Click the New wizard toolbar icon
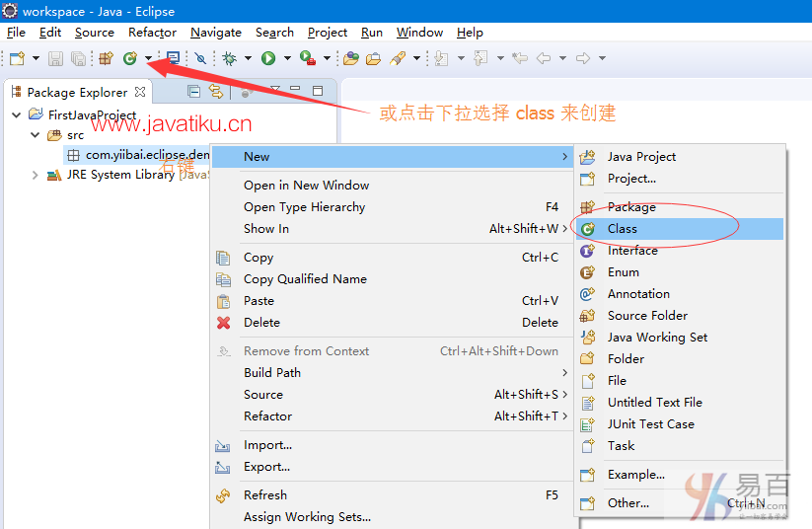 tap(17, 58)
